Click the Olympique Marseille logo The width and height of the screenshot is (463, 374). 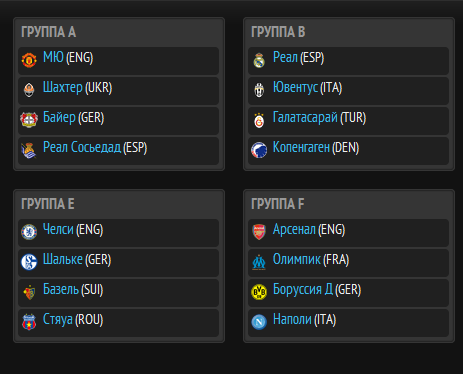[259, 262]
